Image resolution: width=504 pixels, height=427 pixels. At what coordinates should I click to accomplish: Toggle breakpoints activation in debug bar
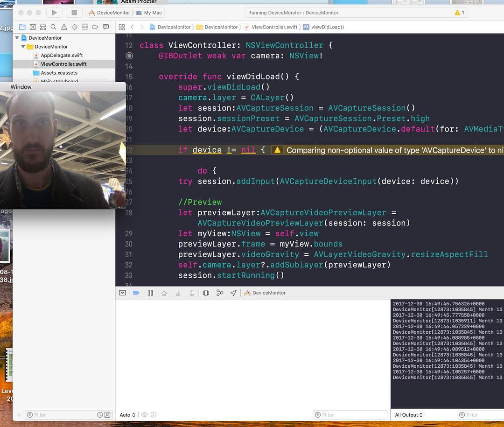[x=136, y=293]
